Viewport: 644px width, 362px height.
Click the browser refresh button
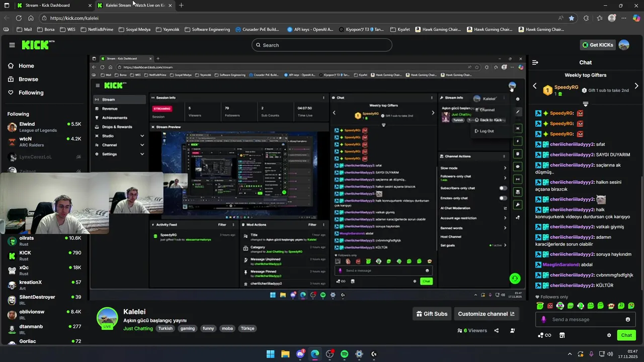click(19, 18)
